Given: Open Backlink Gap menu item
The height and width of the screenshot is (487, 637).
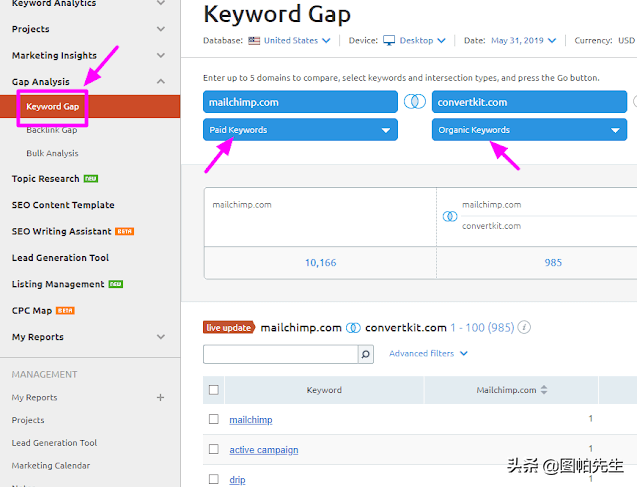Looking at the screenshot, I should (52, 130).
